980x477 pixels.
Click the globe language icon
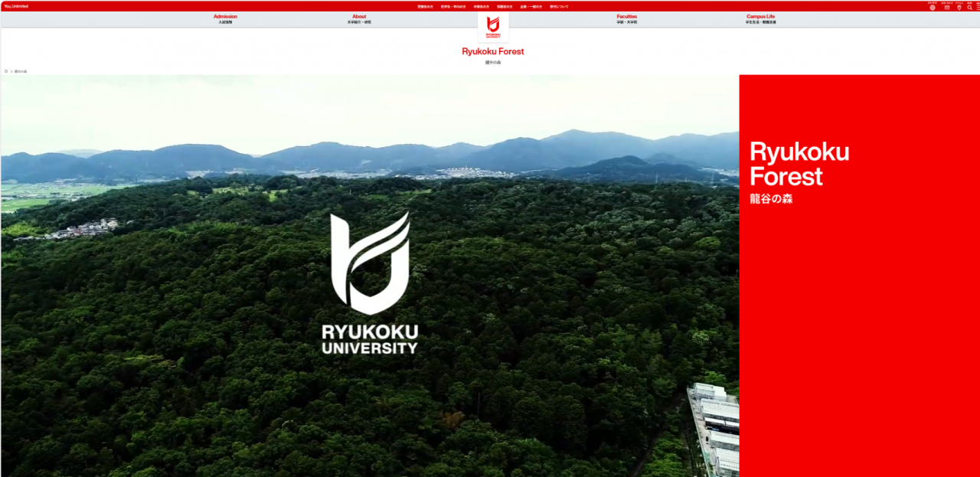pos(932,7)
